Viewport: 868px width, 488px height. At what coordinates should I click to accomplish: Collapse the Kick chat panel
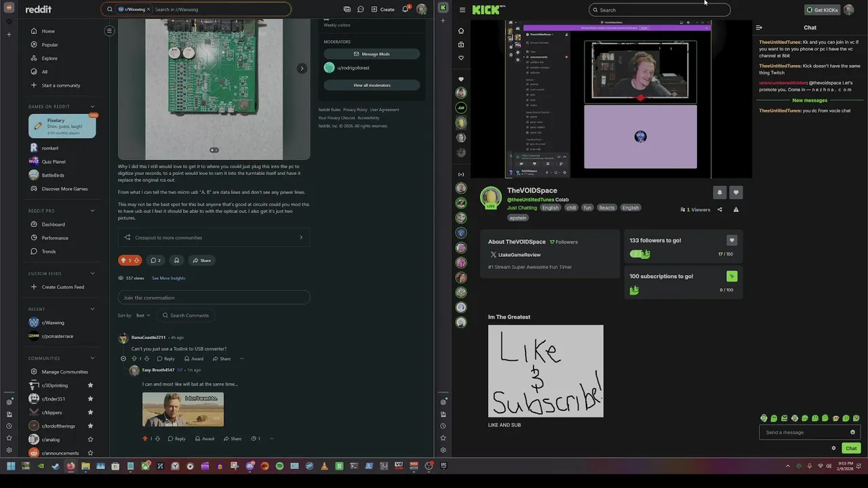tap(759, 28)
